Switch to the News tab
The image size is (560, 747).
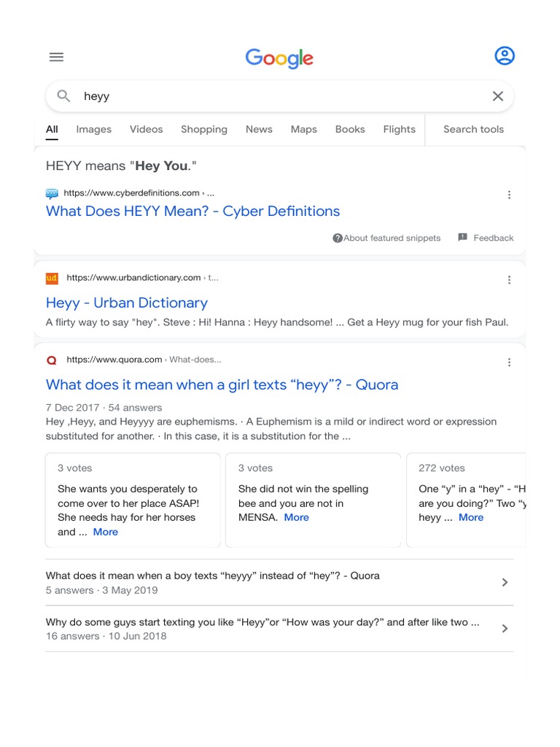[x=259, y=129]
